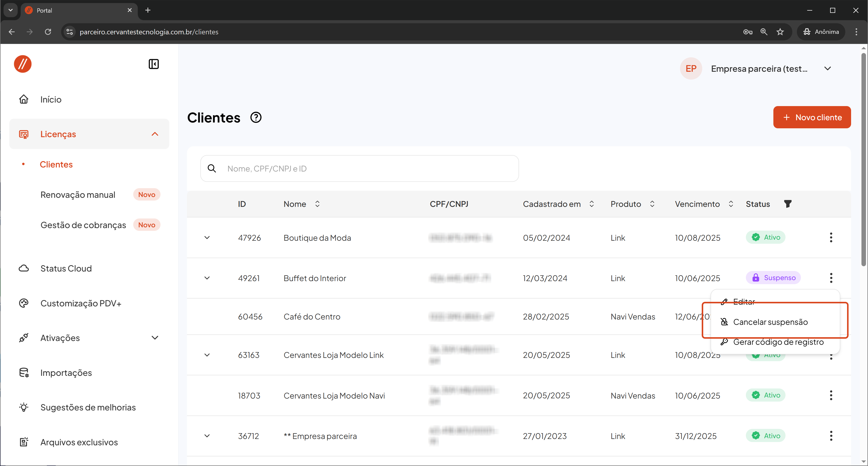
Task: Open the Clientes help question icon
Action: coord(256,118)
